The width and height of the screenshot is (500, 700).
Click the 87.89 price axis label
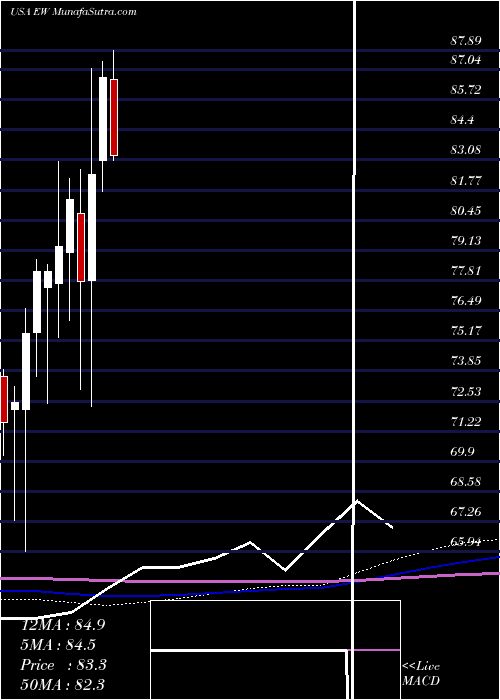(466, 41)
